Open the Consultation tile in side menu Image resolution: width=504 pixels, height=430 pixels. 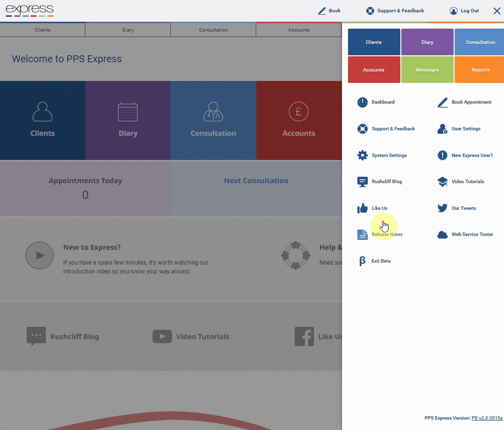coord(479,42)
